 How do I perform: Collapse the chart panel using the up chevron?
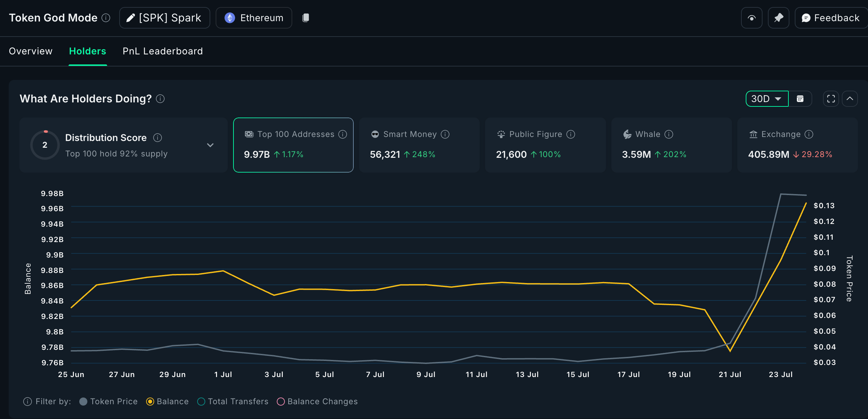851,99
